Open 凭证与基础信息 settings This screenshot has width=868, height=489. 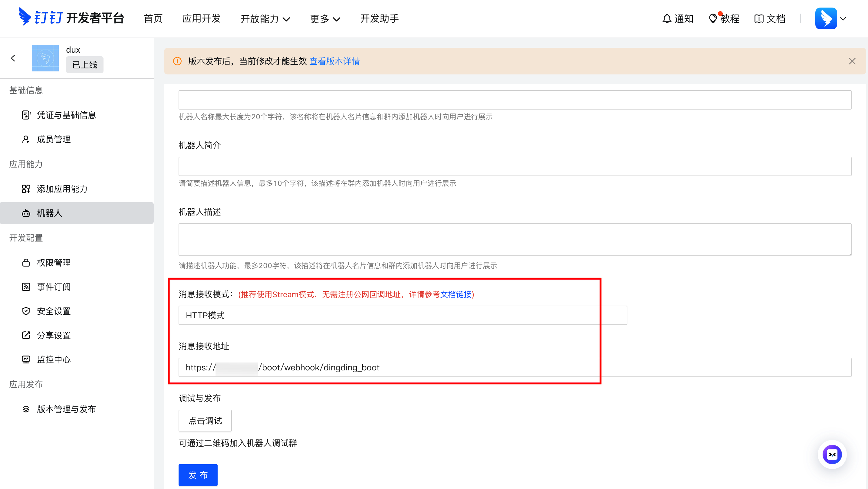66,115
